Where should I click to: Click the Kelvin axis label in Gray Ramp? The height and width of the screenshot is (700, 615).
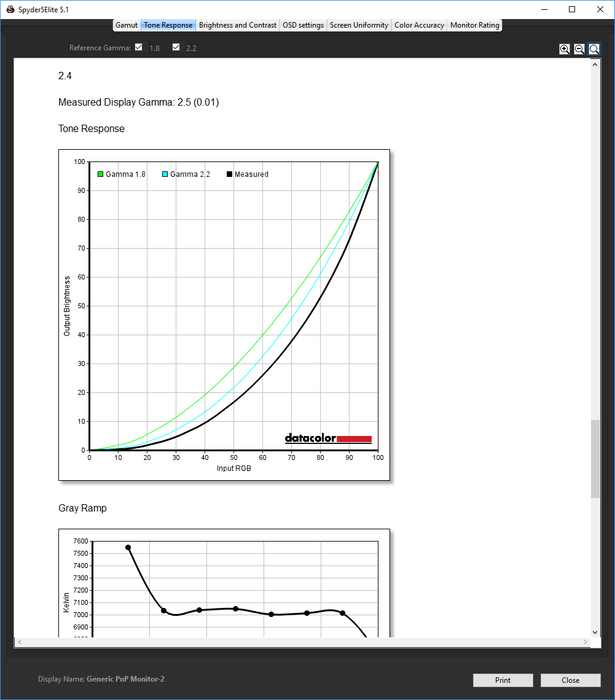coord(66,603)
